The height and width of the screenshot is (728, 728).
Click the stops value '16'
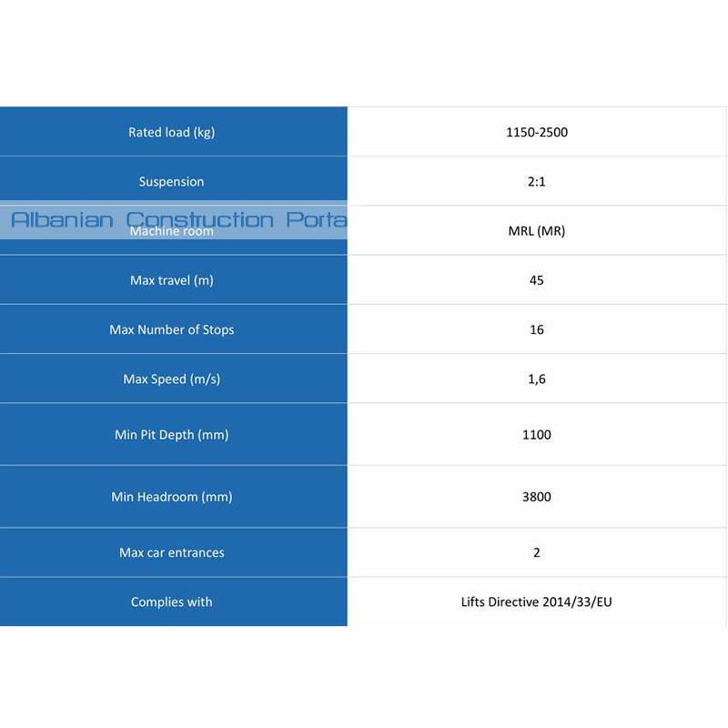[537, 329]
